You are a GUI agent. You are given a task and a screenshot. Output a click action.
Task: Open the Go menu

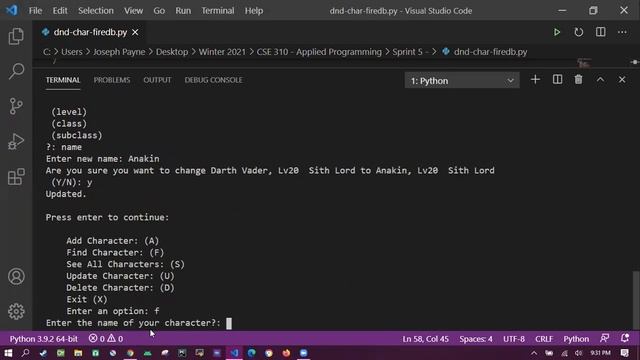(x=159, y=11)
